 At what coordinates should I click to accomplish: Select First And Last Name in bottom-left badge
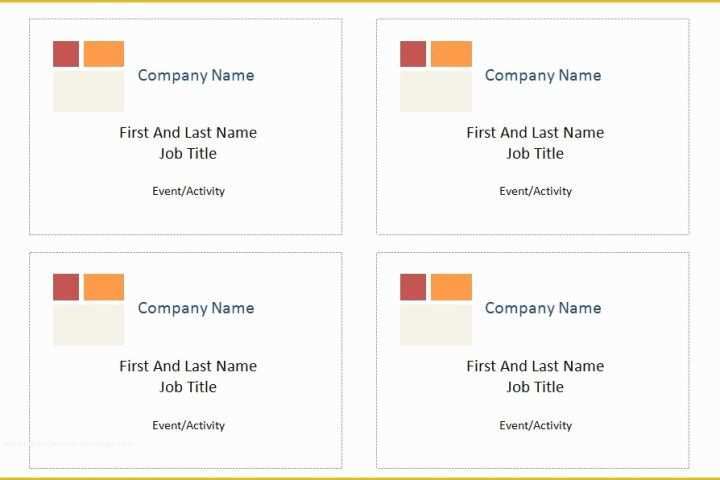(x=188, y=366)
